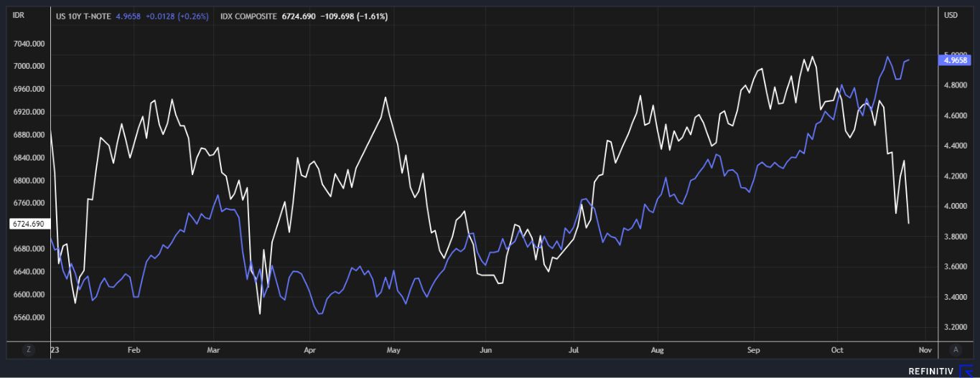Click the Nov label on time axis
The width and height of the screenshot is (980, 378).
(x=925, y=351)
